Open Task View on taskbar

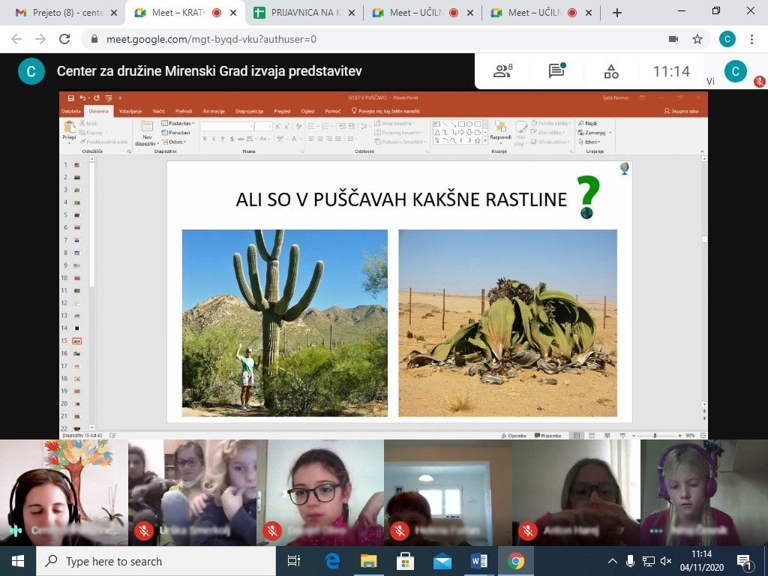[294, 561]
